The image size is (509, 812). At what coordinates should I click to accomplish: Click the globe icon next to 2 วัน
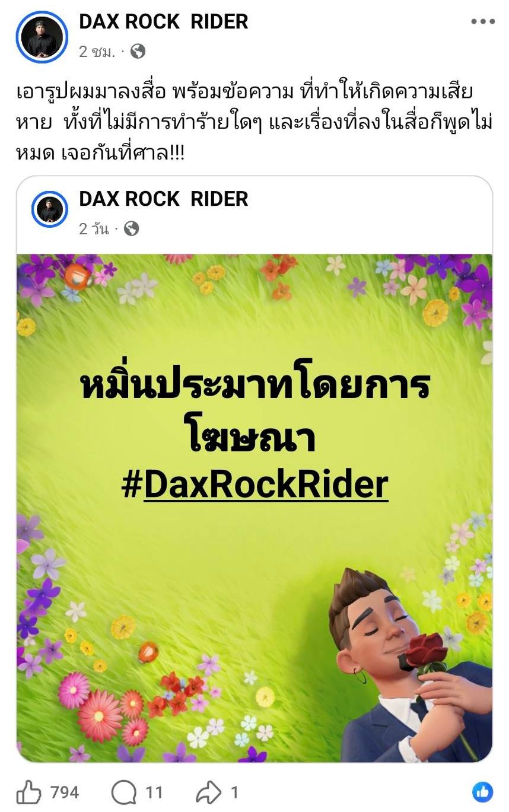click(132, 228)
